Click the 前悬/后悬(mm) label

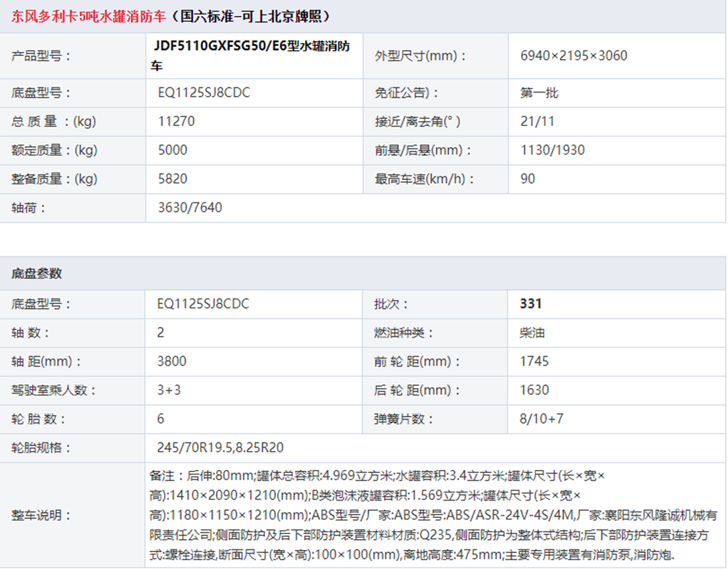point(423,151)
